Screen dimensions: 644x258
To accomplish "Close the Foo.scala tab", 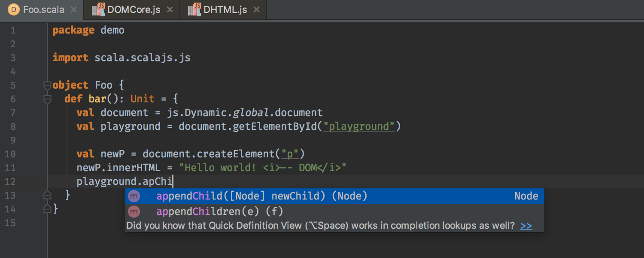I will 73,9.
